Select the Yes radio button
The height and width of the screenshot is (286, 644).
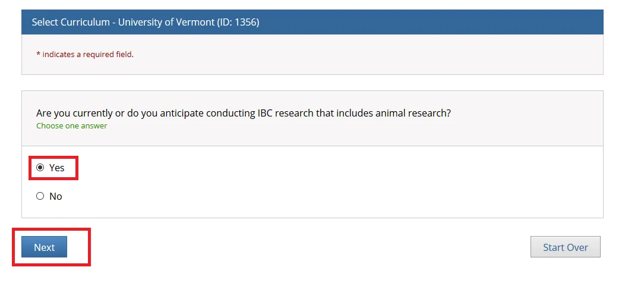click(40, 168)
